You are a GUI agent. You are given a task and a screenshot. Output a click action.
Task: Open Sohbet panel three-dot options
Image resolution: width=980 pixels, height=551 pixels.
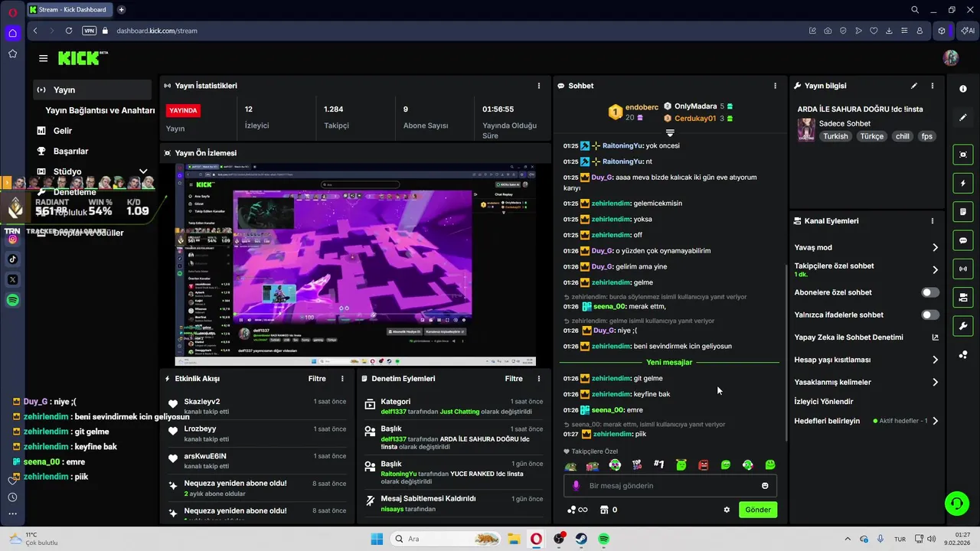775,86
